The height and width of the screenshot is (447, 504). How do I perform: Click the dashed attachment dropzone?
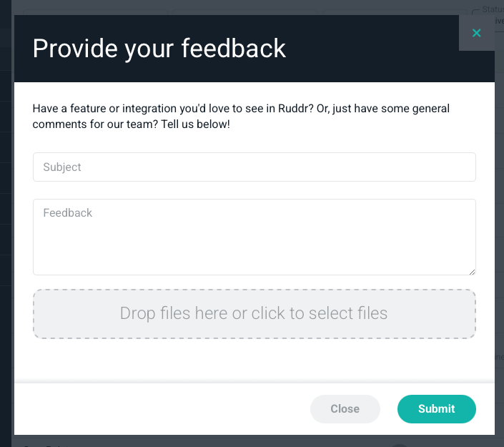[254, 313]
